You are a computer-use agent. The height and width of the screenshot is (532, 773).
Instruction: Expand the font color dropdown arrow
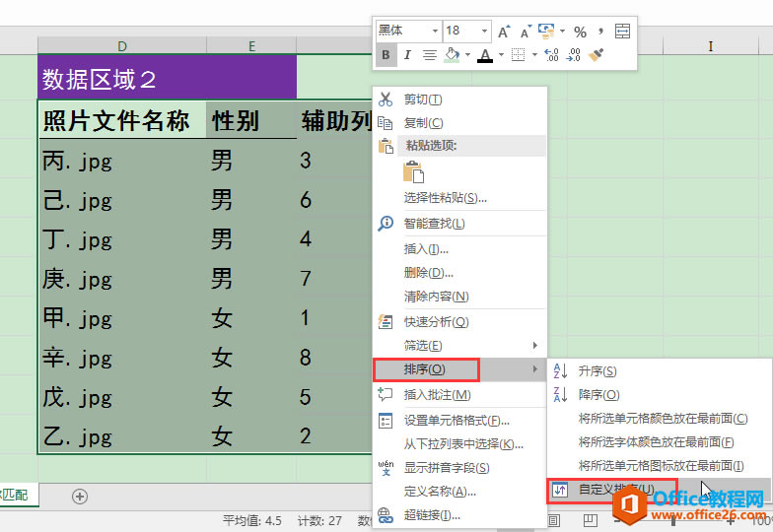(x=501, y=55)
